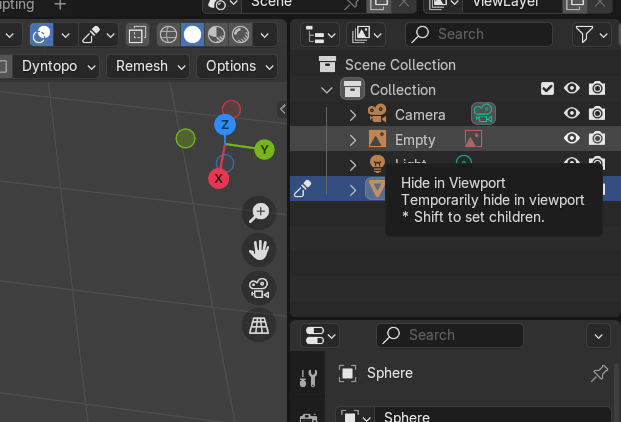621x422 pixels.
Task: Toggle the camera view button
Action: [259, 288]
